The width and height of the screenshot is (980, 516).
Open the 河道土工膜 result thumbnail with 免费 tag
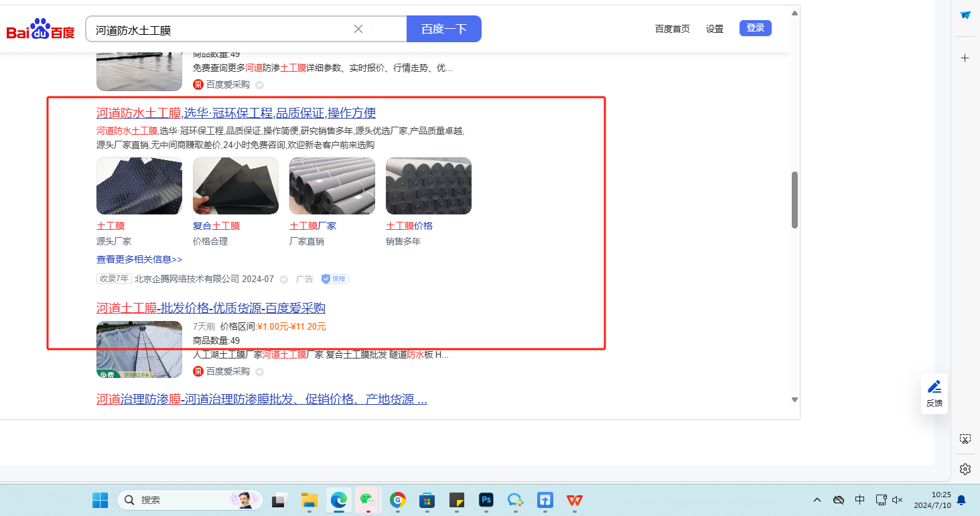(x=139, y=349)
